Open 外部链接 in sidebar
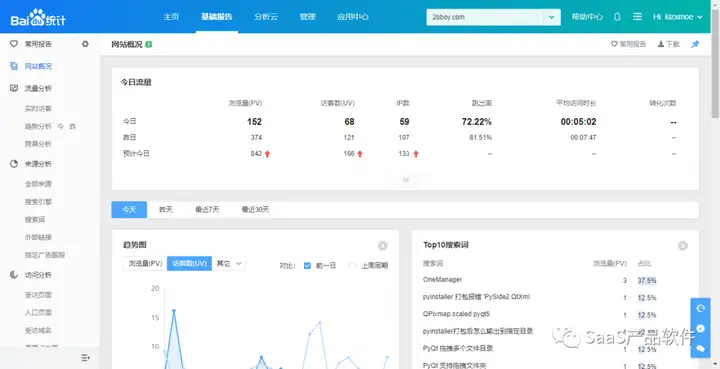Viewport: 720px width, 369px height. 38,237
